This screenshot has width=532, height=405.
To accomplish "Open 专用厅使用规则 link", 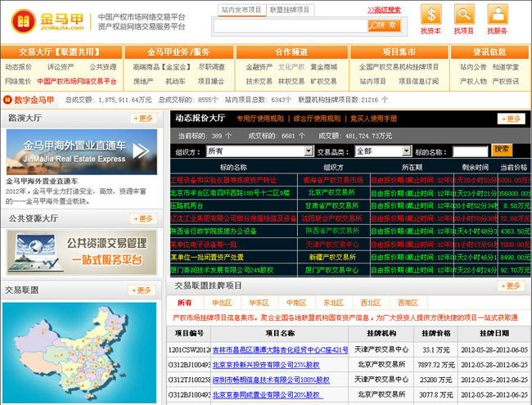I will coord(259,119).
